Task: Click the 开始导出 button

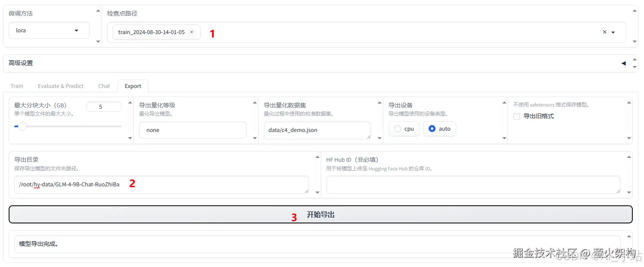Action: coord(321,214)
